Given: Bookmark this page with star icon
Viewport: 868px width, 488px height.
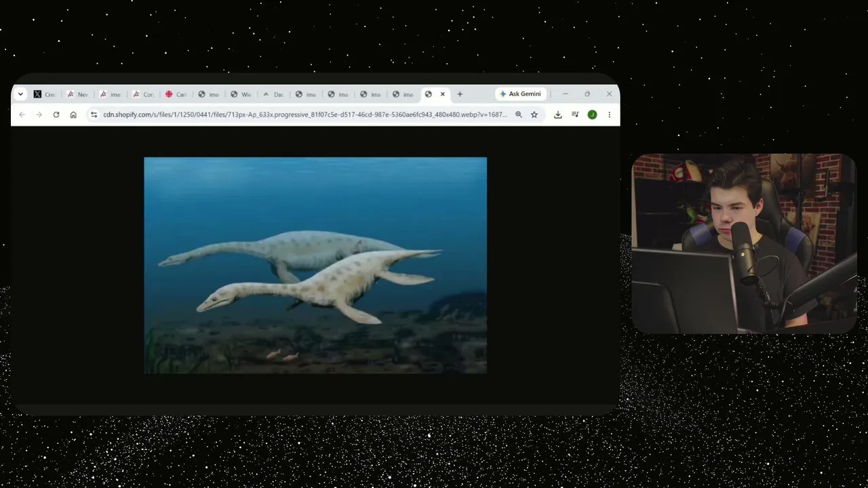Looking at the screenshot, I should point(534,115).
